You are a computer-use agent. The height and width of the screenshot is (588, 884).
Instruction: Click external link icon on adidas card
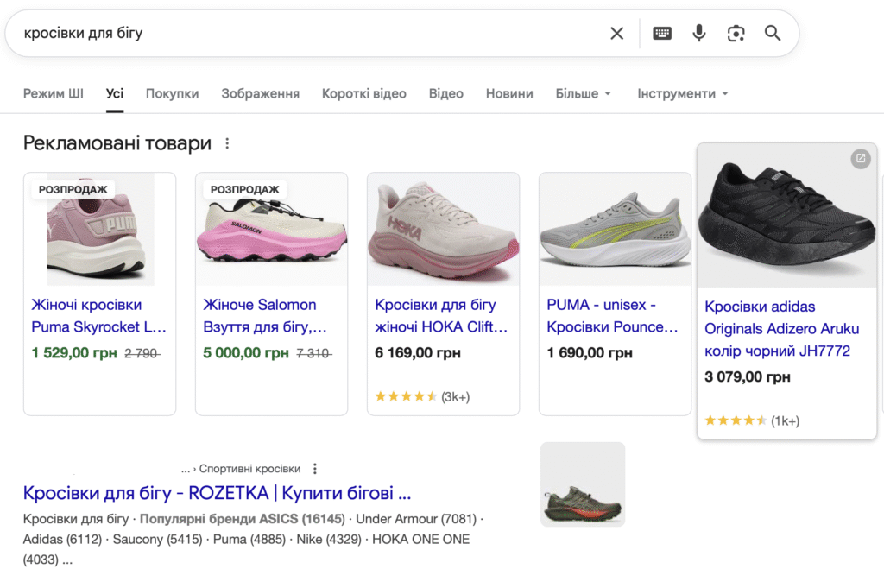(x=860, y=158)
